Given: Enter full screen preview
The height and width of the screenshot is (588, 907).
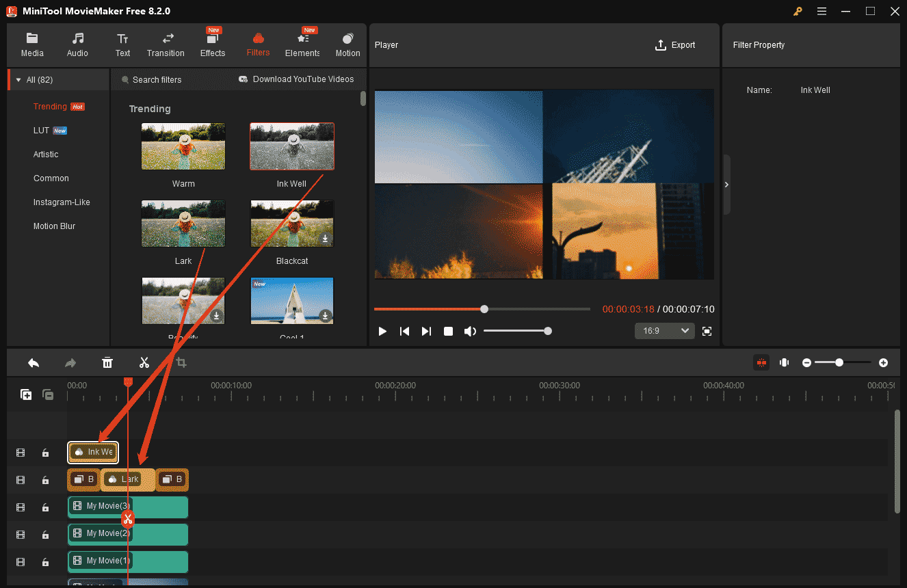Looking at the screenshot, I should (x=707, y=331).
